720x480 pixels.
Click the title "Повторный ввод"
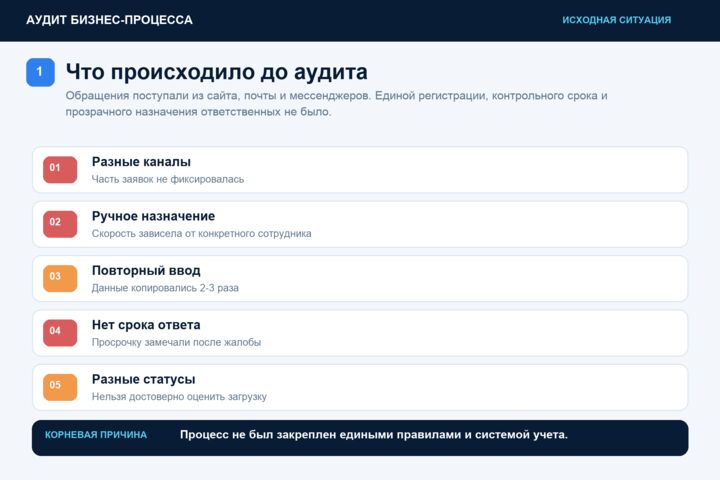146,271
